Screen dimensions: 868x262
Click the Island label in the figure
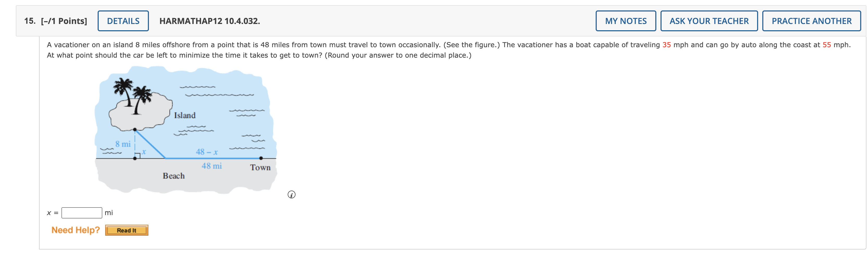[x=185, y=115]
